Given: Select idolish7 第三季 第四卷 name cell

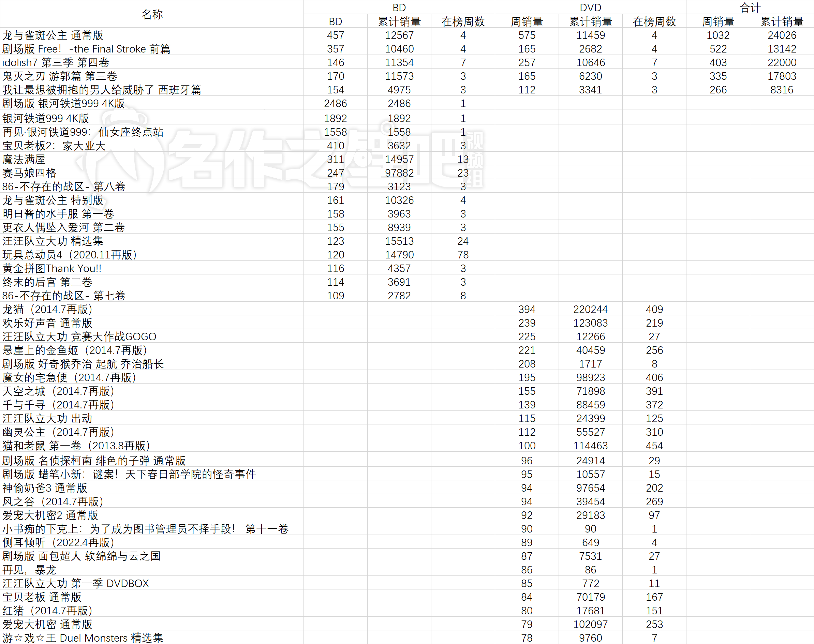Looking at the screenshot, I should (x=56, y=63).
